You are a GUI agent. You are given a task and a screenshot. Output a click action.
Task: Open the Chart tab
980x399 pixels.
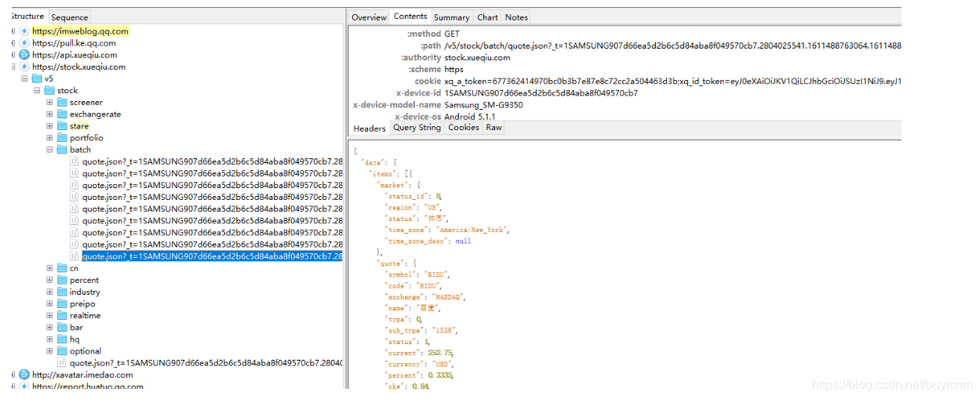tap(487, 17)
